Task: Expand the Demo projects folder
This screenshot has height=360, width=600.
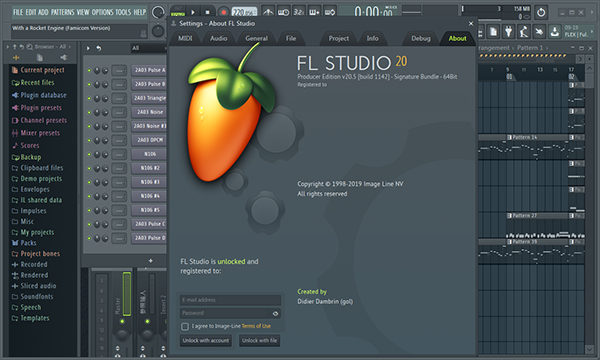Action: 37,179
